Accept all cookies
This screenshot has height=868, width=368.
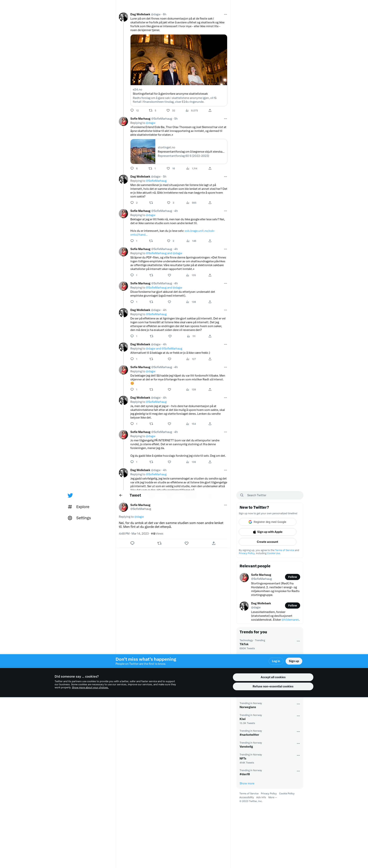tap(273, 677)
